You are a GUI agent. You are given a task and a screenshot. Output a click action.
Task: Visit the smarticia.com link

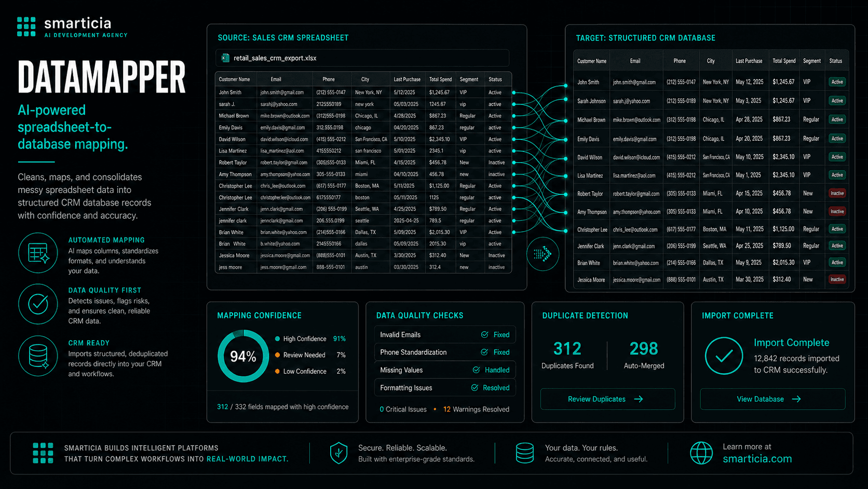click(757, 459)
